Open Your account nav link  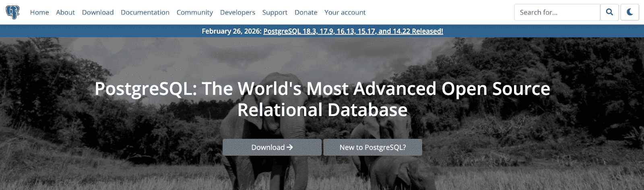click(x=345, y=12)
